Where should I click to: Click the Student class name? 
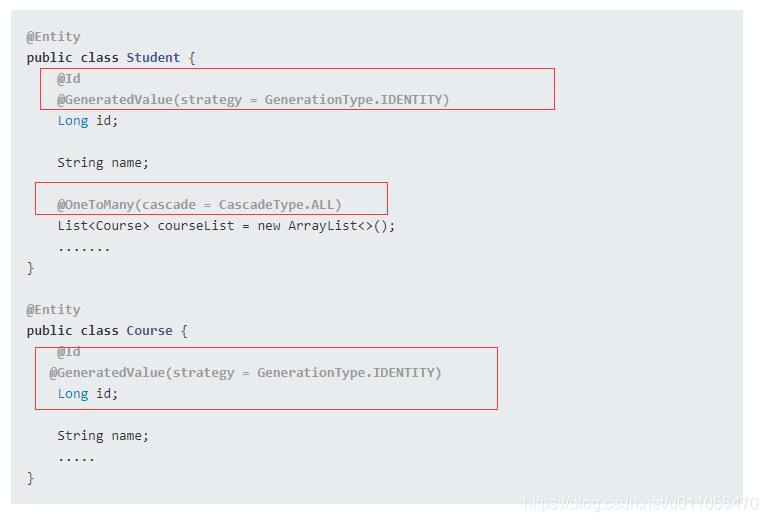pos(153,57)
